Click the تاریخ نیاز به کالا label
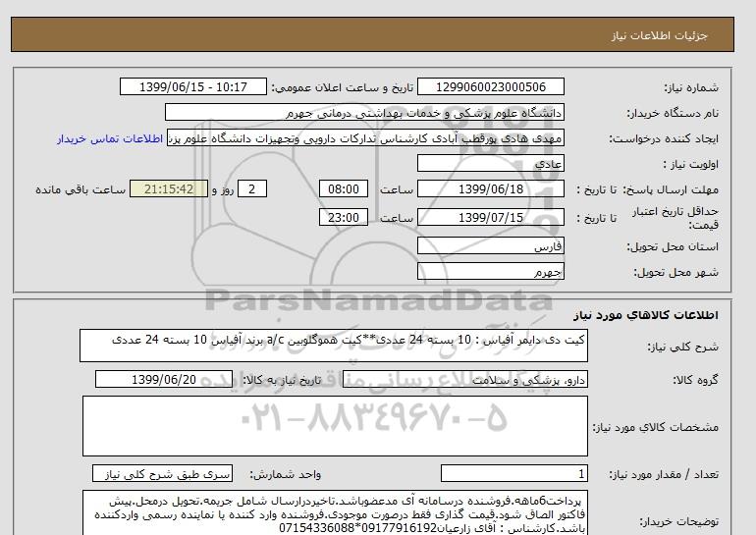 [282, 380]
